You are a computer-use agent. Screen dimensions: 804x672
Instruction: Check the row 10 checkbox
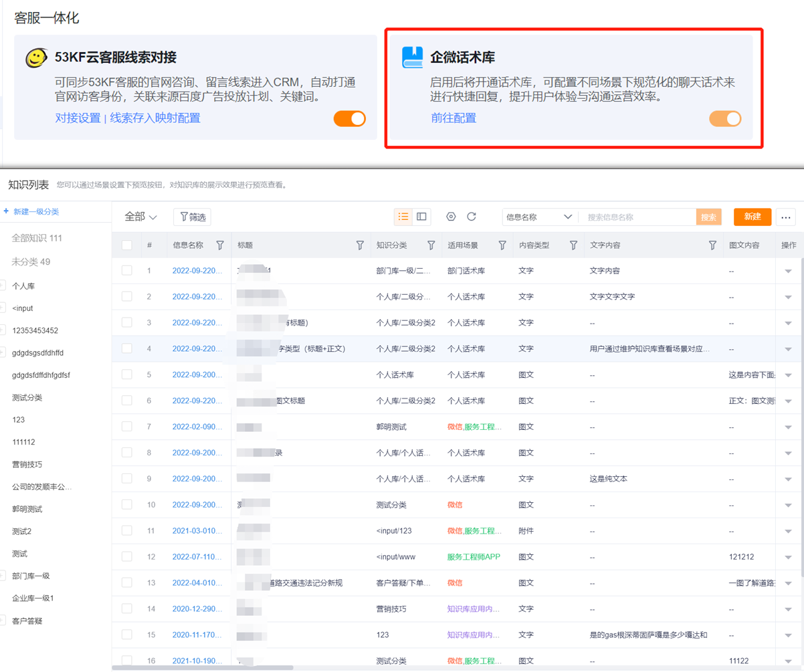tap(127, 504)
